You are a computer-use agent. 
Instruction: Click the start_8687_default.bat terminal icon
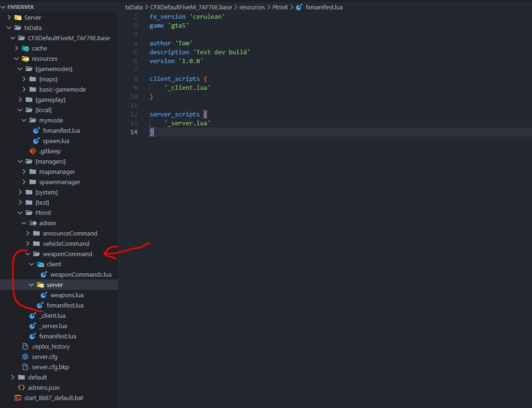tap(18, 398)
